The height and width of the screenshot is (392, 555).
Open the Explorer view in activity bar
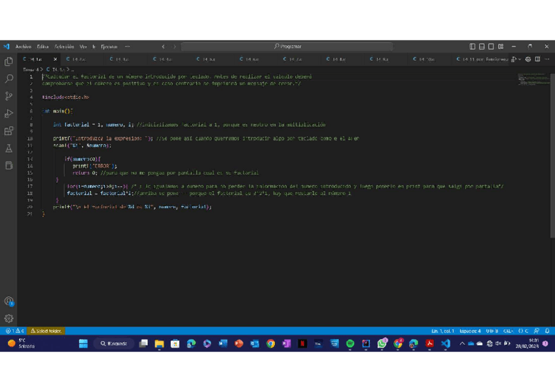pos(9,62)
